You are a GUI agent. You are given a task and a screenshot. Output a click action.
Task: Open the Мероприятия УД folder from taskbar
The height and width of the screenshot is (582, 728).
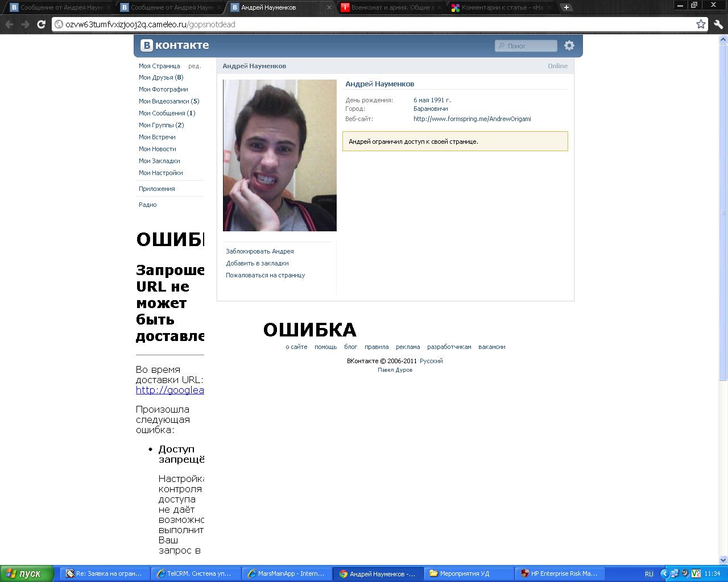pyautogui.click(x=469, y=573)
